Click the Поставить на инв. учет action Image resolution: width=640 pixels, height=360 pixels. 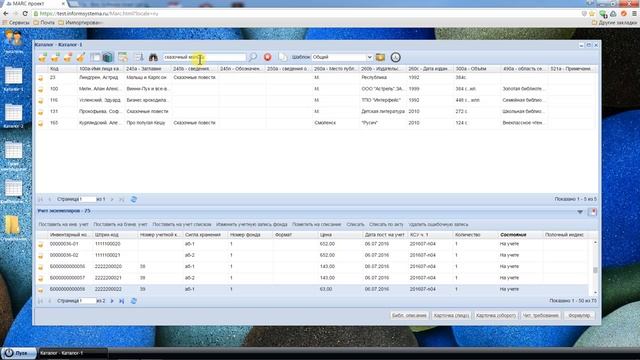[63, 224]
